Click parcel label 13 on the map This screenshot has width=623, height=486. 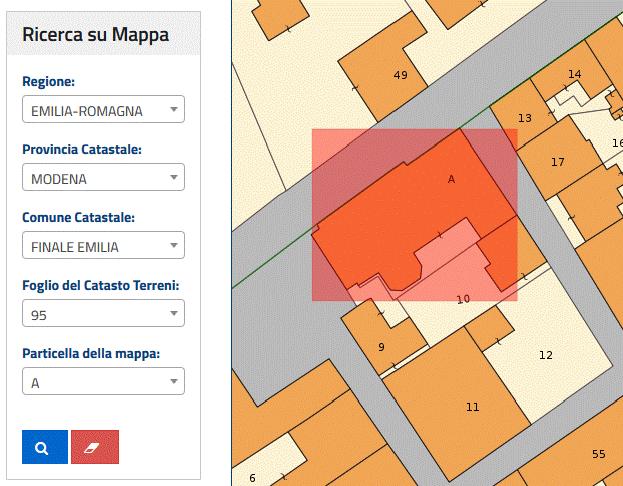525,118
